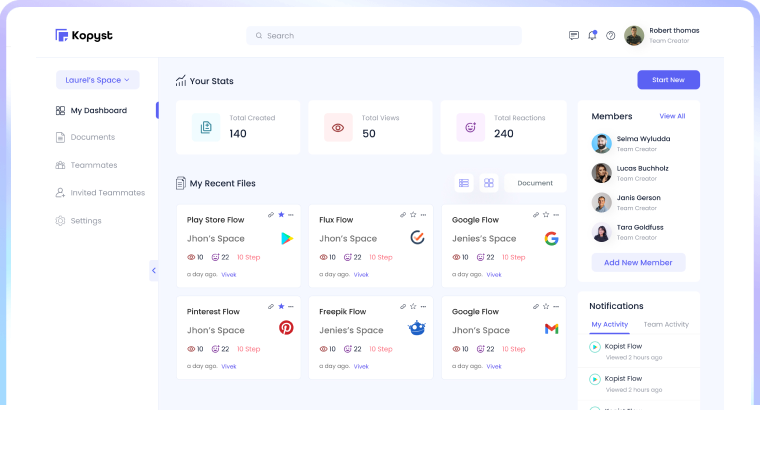Open the notifications bell icon
Screen dimensions: 760x455
click(592, 35)
